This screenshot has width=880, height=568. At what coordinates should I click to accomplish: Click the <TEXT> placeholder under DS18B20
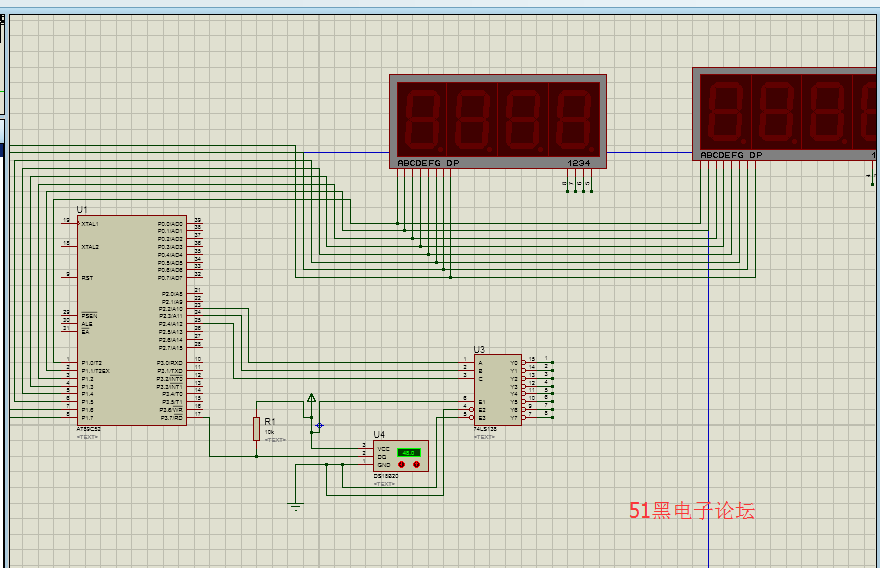[x=384, y=483]
